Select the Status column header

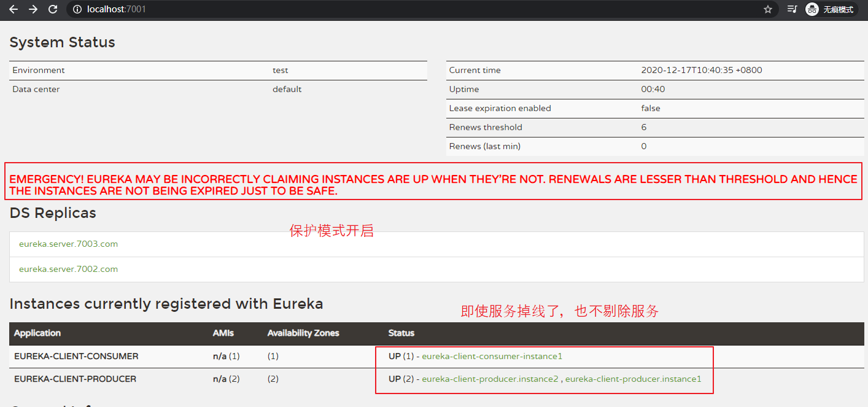coord(401,333)
